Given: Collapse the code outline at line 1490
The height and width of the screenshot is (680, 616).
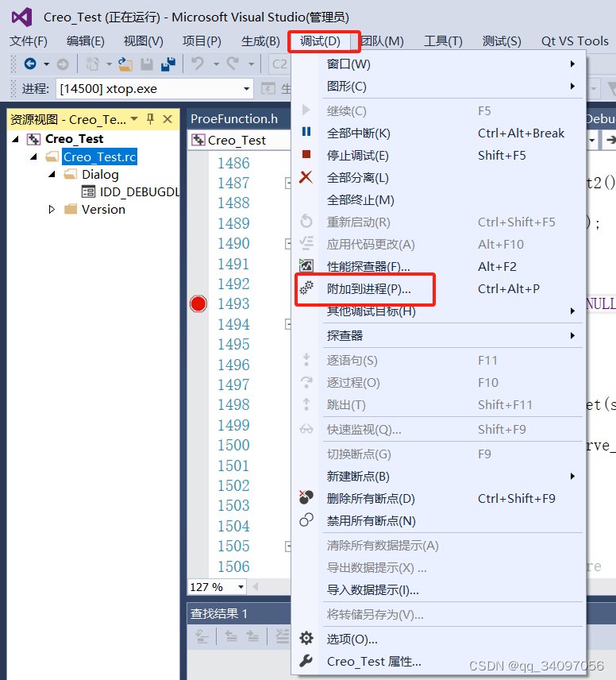Looking at the screenshot, I should click(288, 244).
